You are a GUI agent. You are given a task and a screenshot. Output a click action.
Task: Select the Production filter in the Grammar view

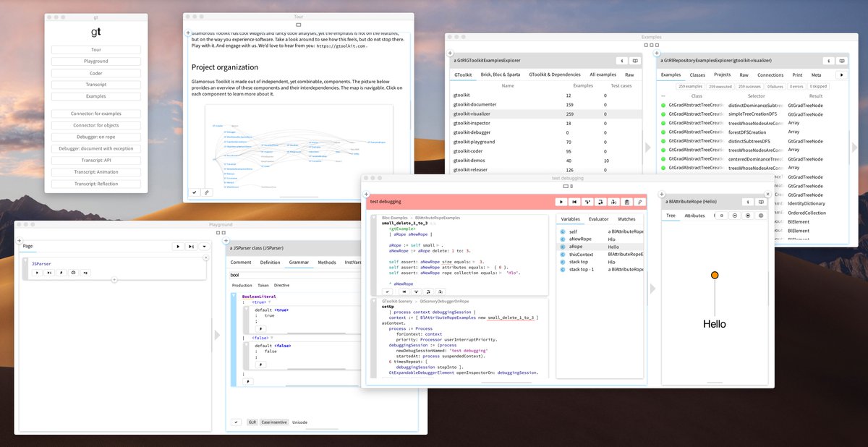(x=242, y=285)
